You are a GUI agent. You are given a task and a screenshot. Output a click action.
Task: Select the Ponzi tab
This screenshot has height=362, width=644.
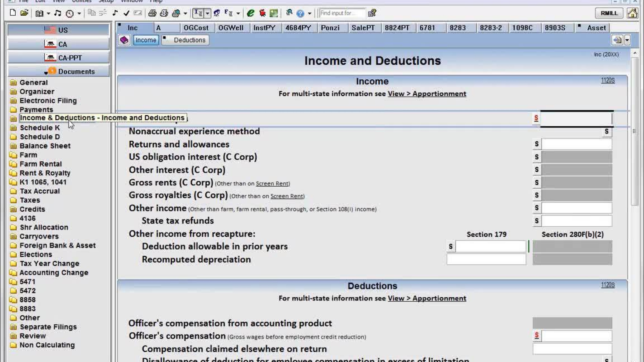[330, 28]
